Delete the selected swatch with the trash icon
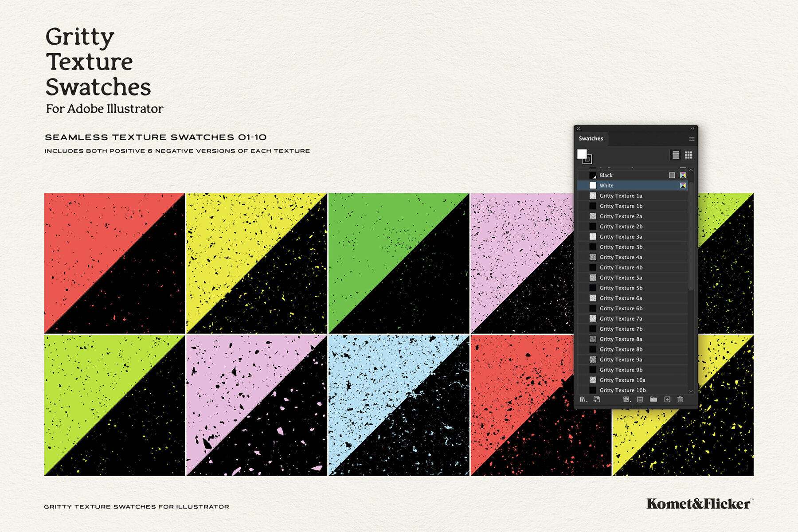Viewport: 798px width, 532px height. click(680, 400)
